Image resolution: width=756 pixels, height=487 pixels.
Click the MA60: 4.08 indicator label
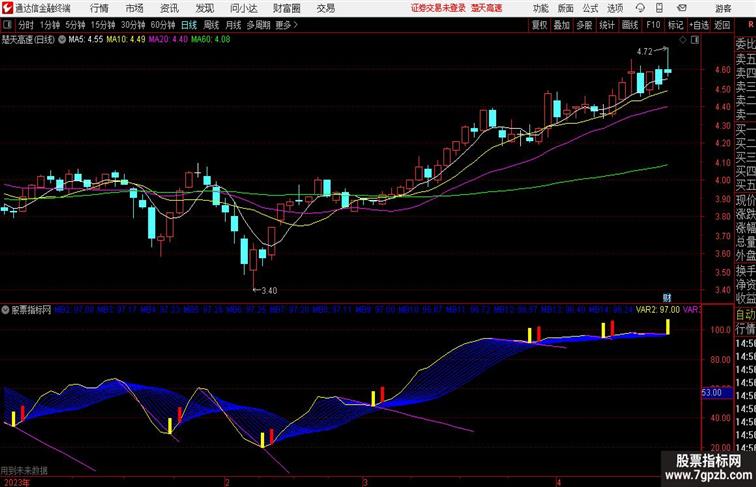coord(211,40)
